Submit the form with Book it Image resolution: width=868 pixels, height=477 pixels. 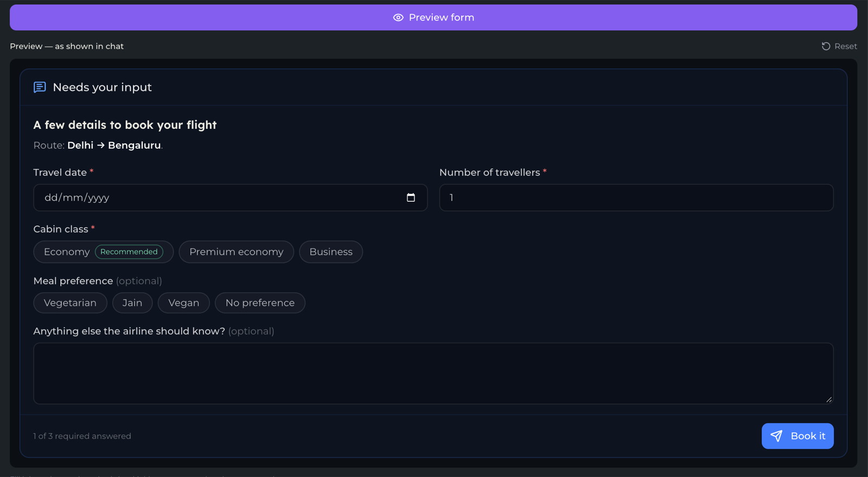(797, 436)
